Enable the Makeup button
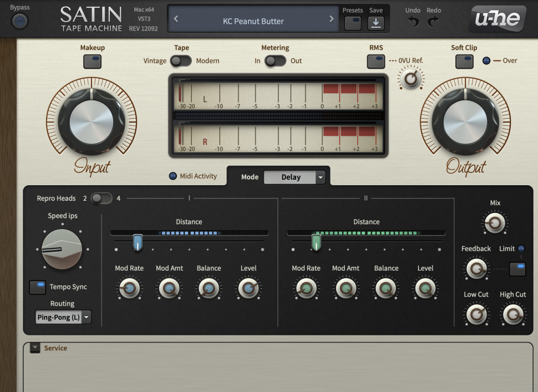This screenshot has height=392, width=538. (92, 61)
